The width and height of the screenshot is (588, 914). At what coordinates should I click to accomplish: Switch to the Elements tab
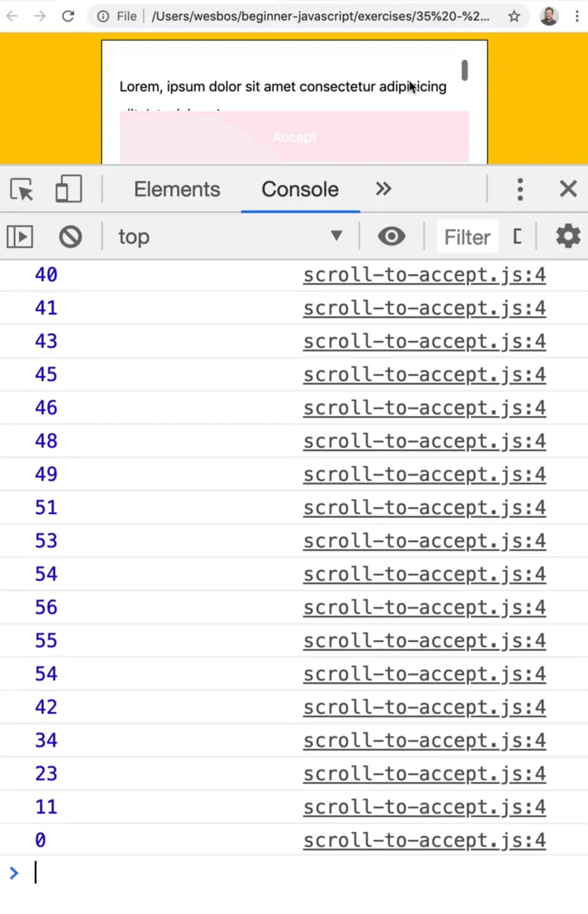click(177, 189)
